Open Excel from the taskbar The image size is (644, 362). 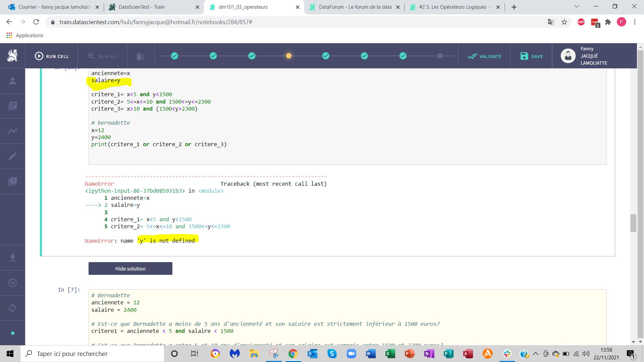[x=390, y=354]
